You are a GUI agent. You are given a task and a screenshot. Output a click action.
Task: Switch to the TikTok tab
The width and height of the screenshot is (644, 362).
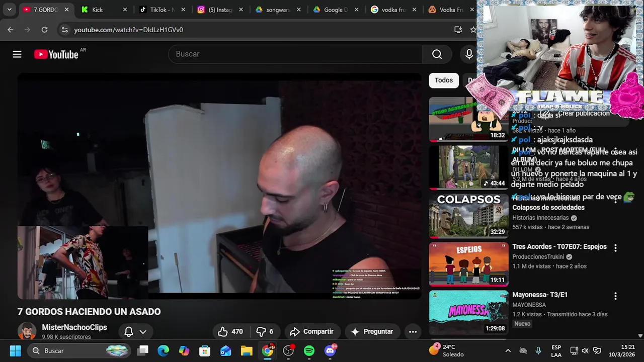tap(162, 10)
